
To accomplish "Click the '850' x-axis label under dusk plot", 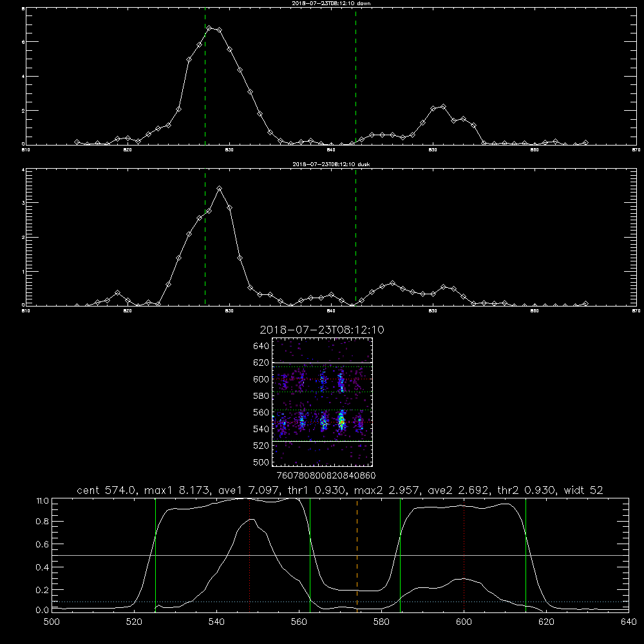I will tap(433, 311).
